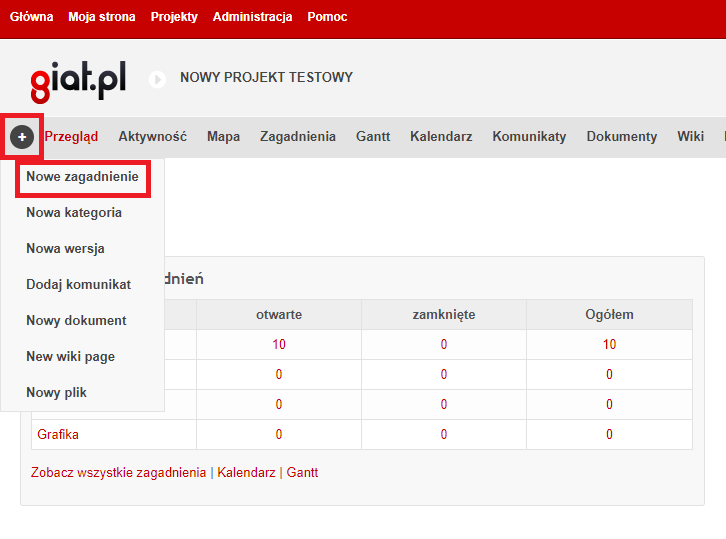Screen dimensions: 726x539
Task: Switch to the Przegląd tab
Action: coord(71,137)
